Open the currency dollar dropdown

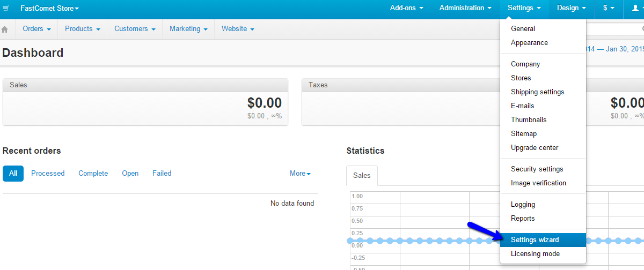click(609, 8)
